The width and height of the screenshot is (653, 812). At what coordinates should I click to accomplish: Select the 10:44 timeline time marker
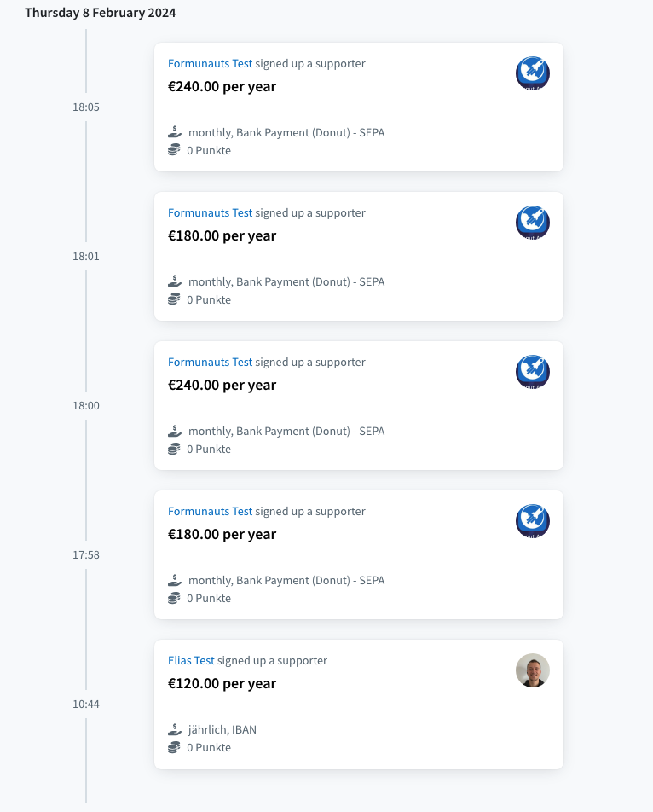pyautogui.click(x=86, y=704)
